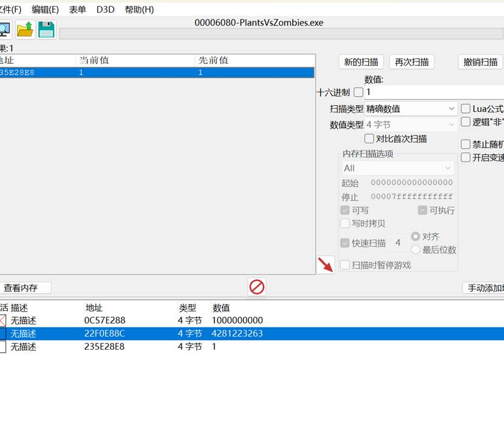Open the 编辑(E) menu
Image resolution: width=504 pixels, height=433 pixels.
(46, 10)
